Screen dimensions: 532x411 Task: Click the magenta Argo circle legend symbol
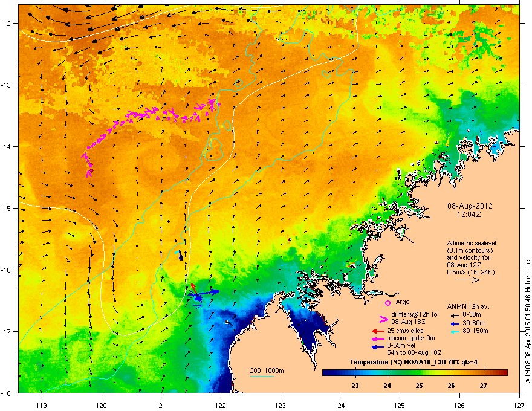[x=388, y=303]
